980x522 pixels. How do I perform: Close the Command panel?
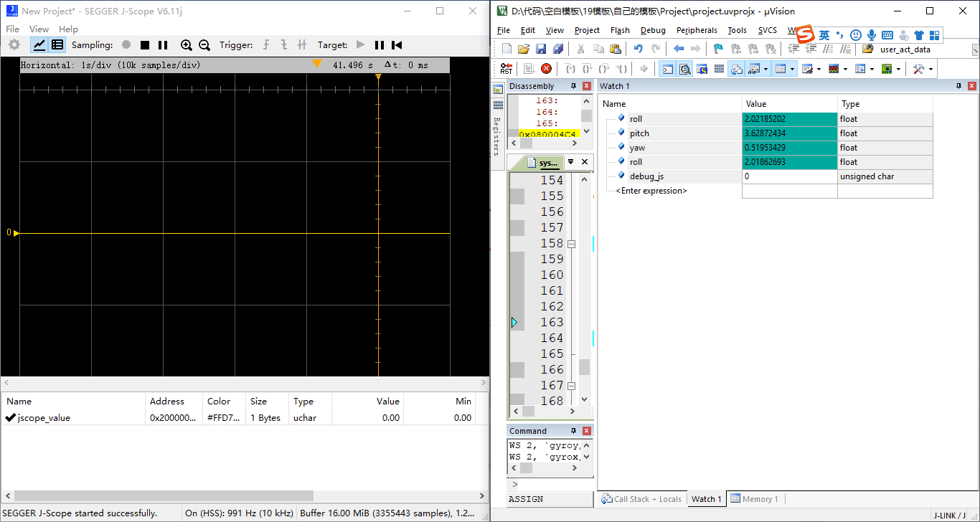click(587, 431)
